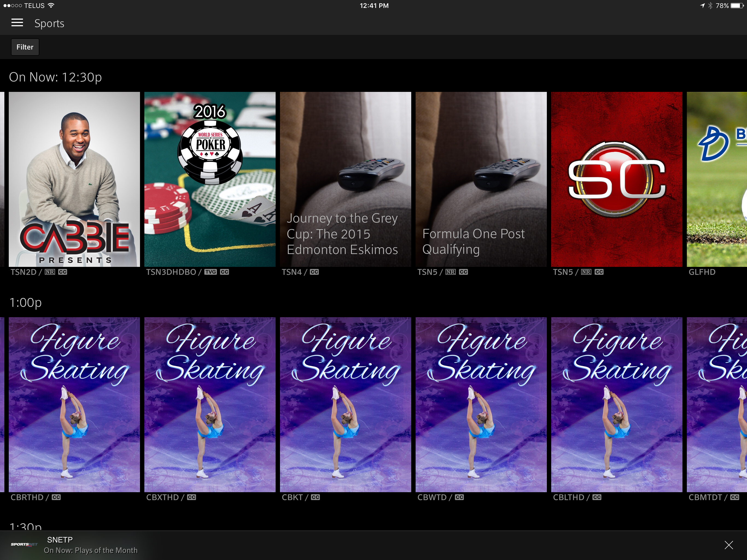Viewport: 747px width, 560px height.
Task: Tap the TSN2D channel label
Action: (x=23, y=272)
